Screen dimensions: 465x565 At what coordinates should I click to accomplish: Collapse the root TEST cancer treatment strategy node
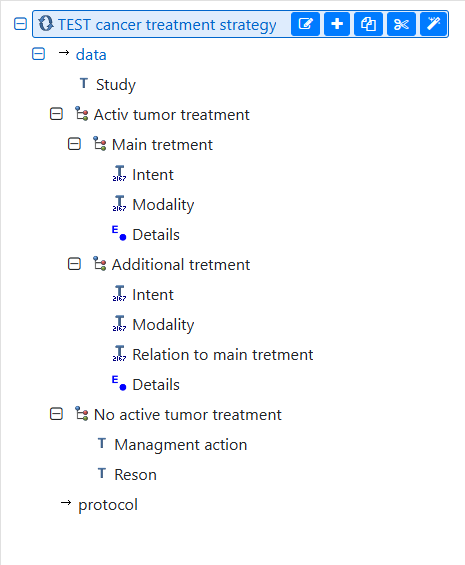pyautogui.click(x=20, y=24)
